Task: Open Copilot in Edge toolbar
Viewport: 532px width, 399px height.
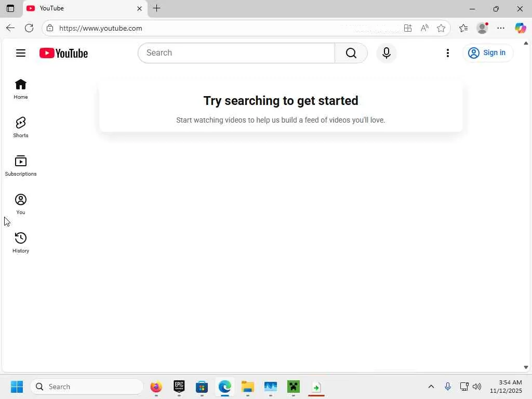Action: click(520, 28)
